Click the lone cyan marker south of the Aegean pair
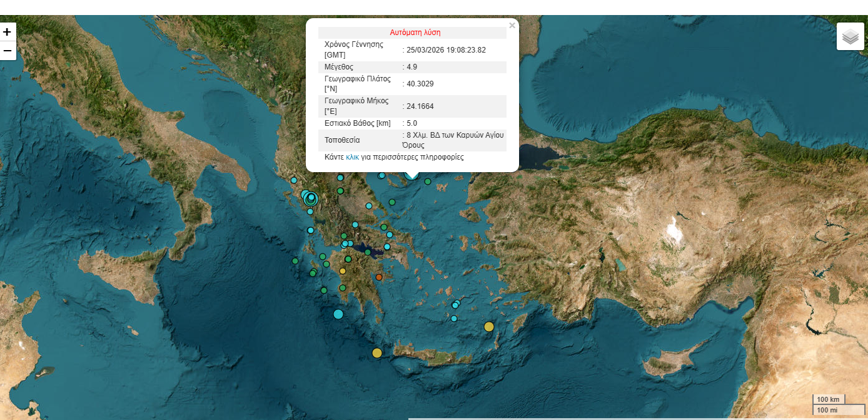 pyautogui.click(x=454, y=319)
